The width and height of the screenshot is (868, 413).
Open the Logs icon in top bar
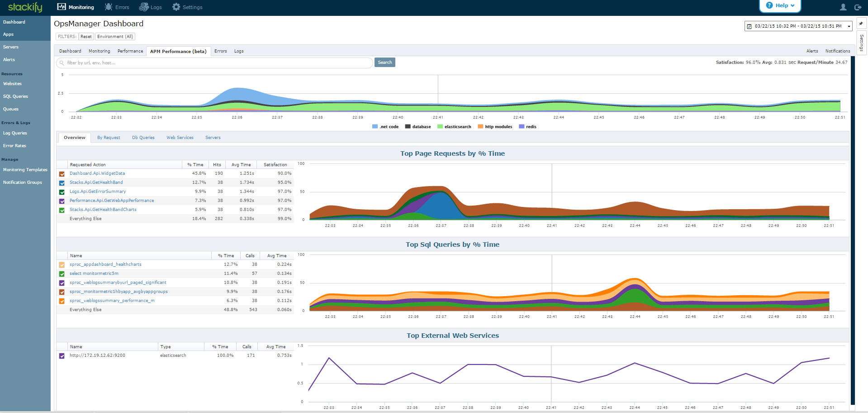point(144,7)
